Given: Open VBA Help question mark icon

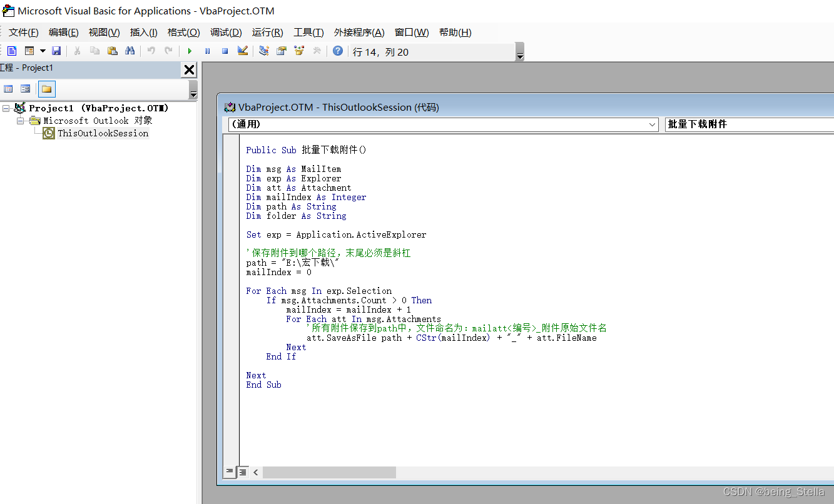Looking at the screenshot, I should click(x=338, y=51).
